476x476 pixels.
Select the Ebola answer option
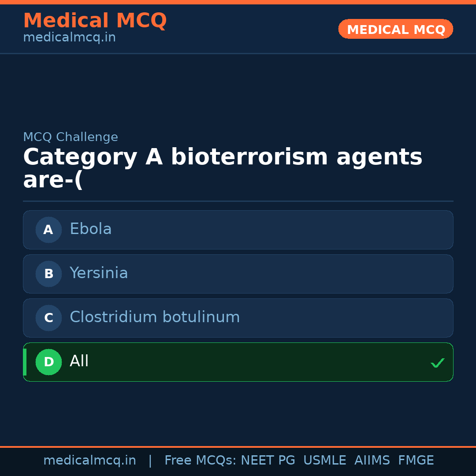coord(238,230)
